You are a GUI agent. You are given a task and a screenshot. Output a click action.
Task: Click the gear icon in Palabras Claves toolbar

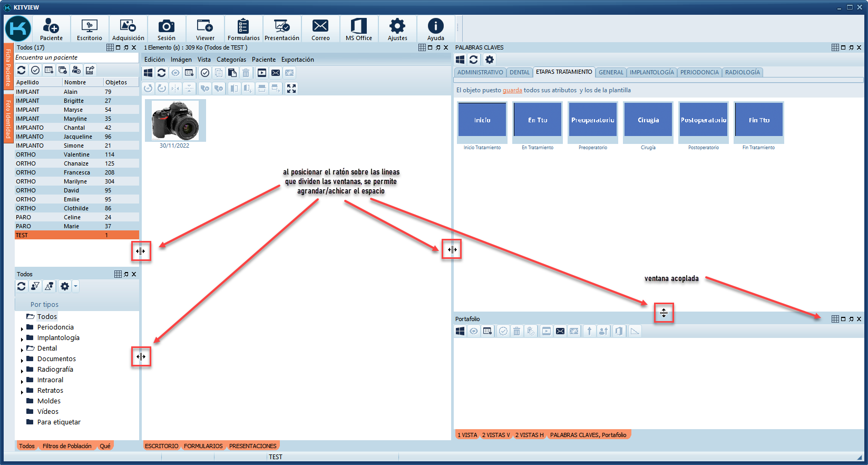(490, 60)
